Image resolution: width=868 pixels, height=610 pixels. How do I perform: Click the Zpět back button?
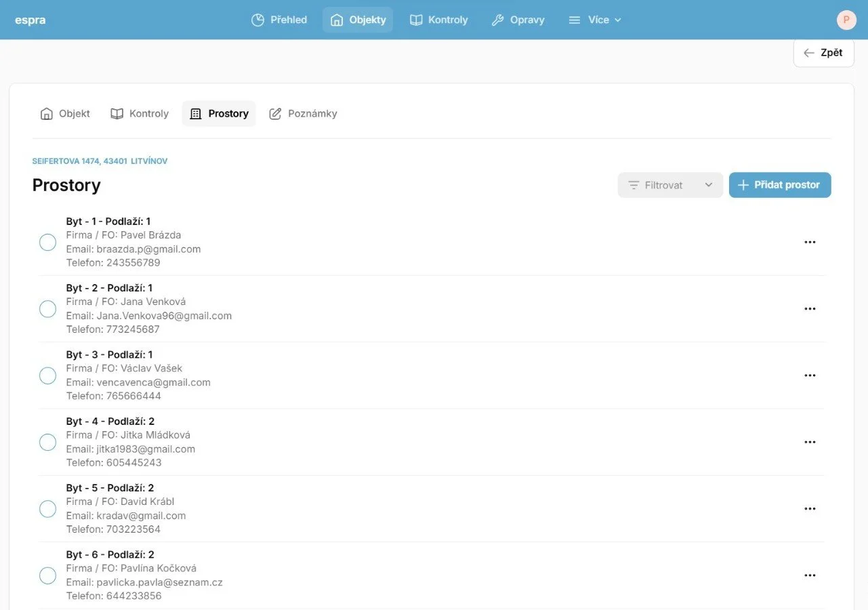[x=823, y=53]
